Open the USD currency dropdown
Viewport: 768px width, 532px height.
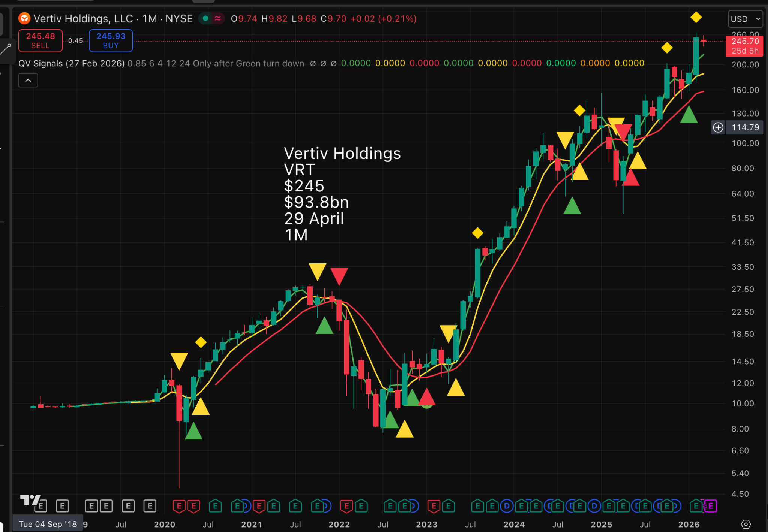[x=745, y=19]
